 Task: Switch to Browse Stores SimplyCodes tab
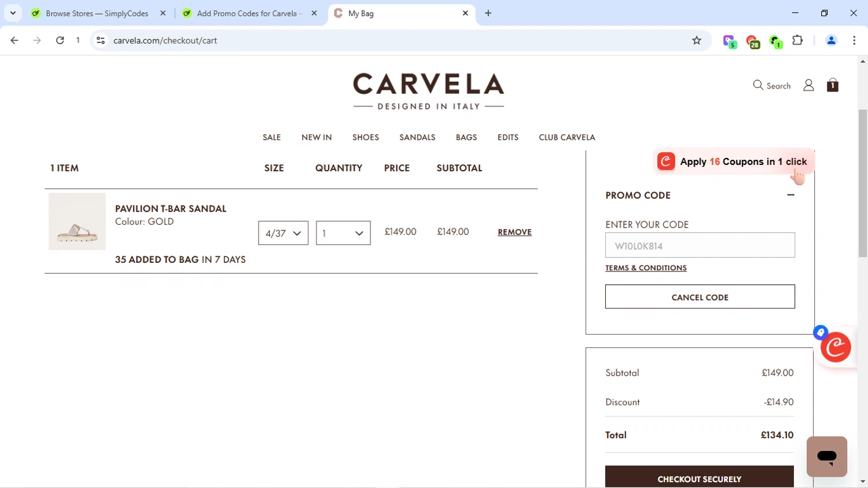tap(97, 13)
